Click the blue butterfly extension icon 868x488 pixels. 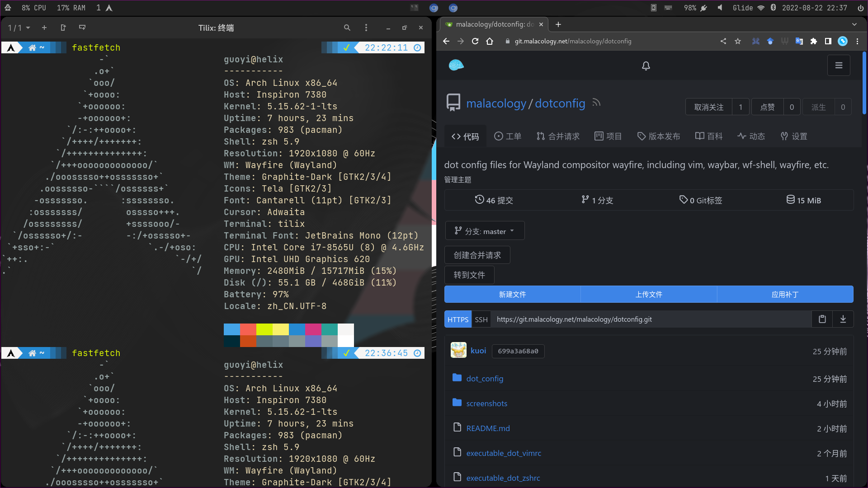tap(756, 41)
